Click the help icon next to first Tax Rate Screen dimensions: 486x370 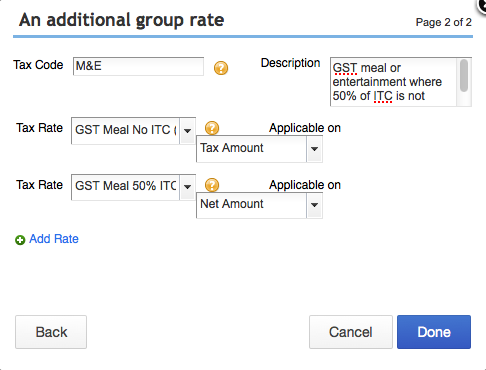click(212, 128)
